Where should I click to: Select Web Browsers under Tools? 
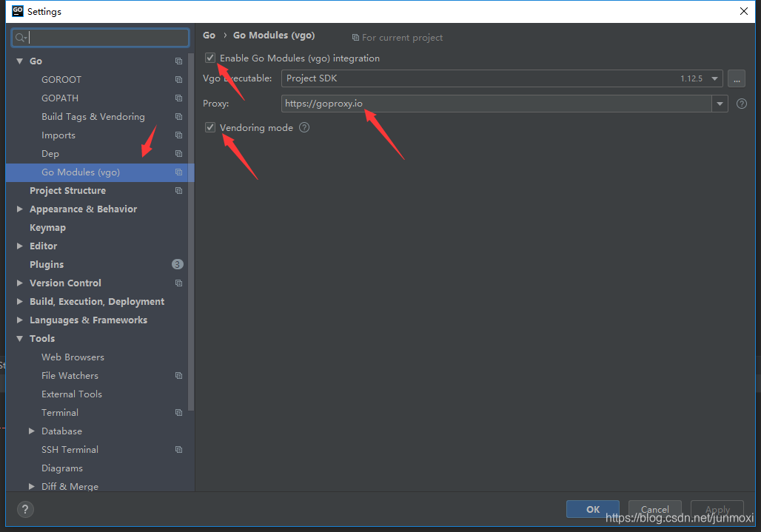point(73,357)
